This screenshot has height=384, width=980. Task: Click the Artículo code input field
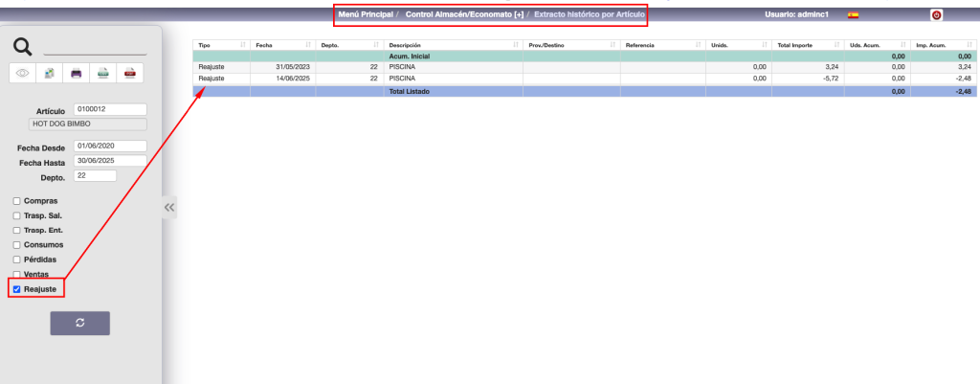pos(109,109)
